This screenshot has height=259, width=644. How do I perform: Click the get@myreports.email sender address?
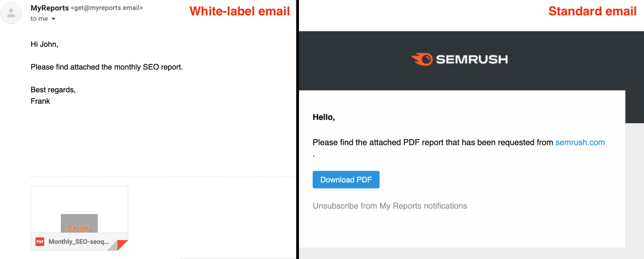107,8
